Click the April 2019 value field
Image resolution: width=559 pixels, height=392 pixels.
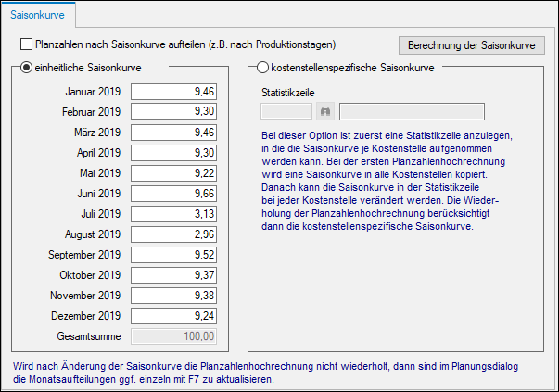click(x=173, y=153)
